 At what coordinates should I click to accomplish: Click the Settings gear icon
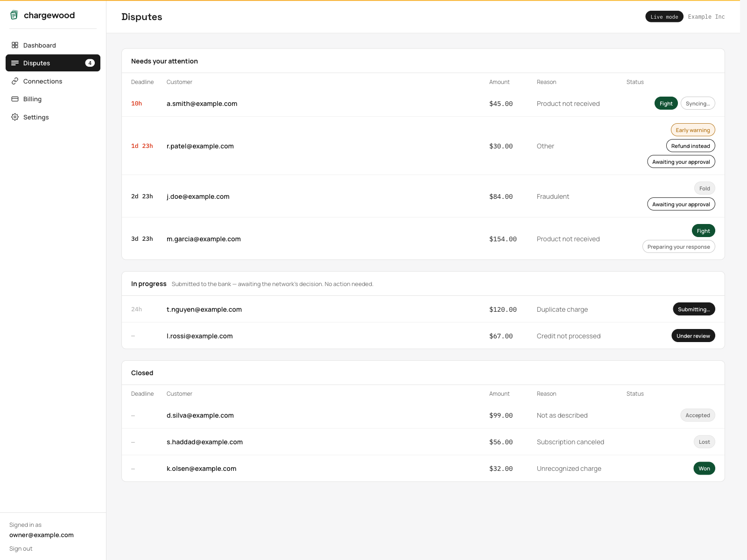pyautogui.click(x=15, y=117)
